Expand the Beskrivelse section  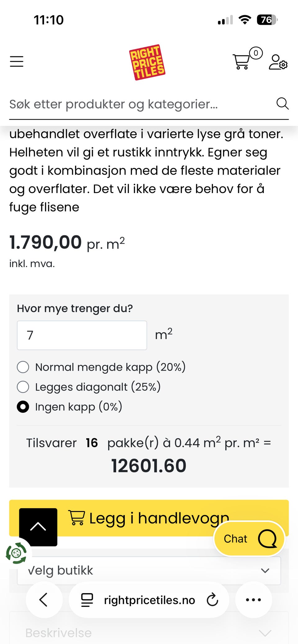click(x=149, y=633)
